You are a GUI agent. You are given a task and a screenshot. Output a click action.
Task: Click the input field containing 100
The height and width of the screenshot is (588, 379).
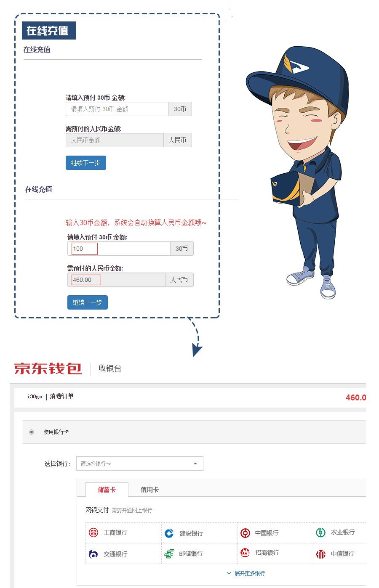click(x=119, y=249)
